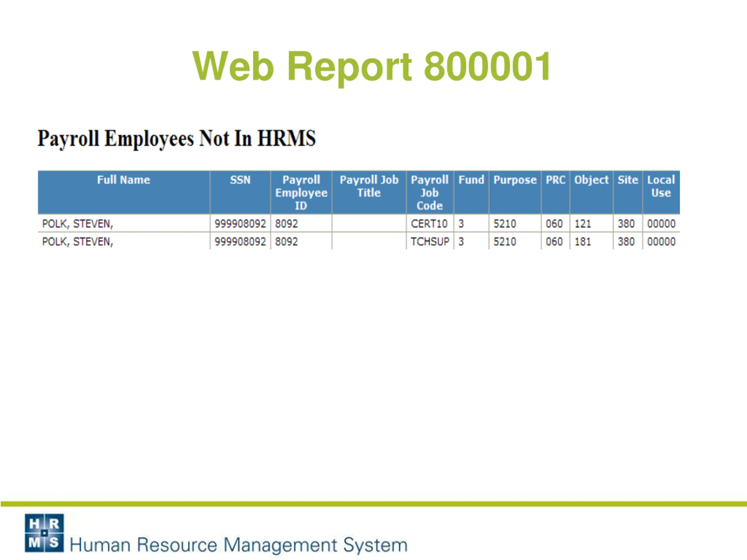
Task: Click the Payroll Job Code column header
Action: pos(430,192)
